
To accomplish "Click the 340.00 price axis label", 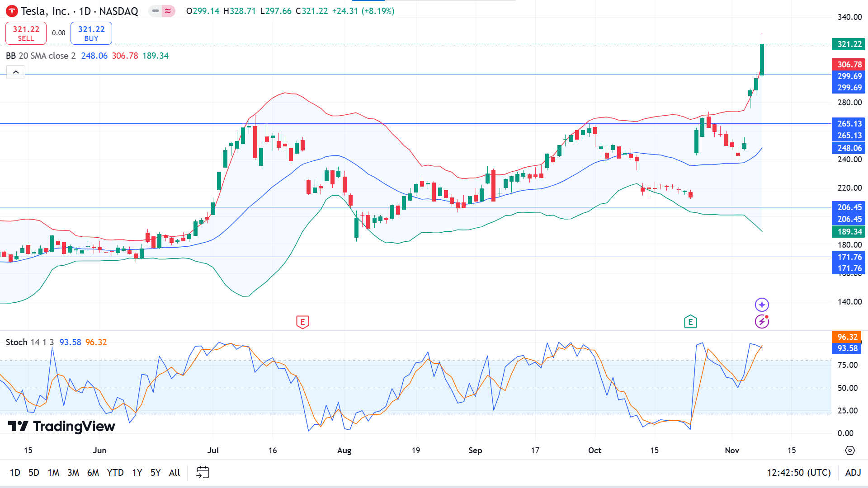I will tap(849, 17).
